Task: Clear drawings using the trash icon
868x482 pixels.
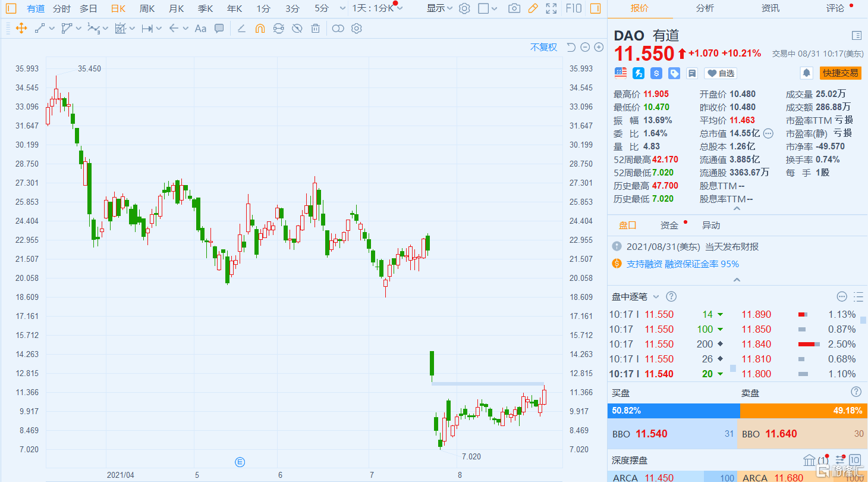Action: click(315, 27)
